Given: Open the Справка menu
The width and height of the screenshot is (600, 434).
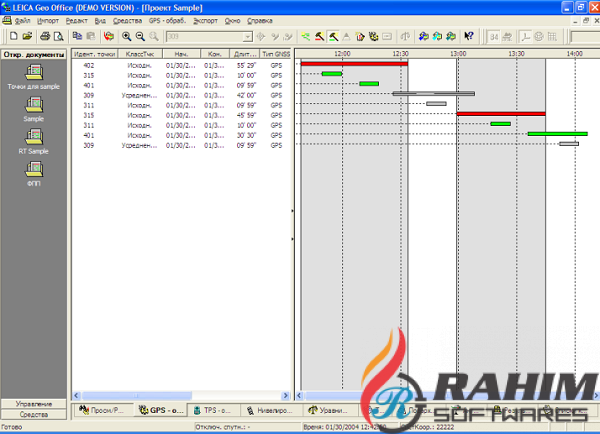Looking at the screenshot, I should [x=259, y=21].
